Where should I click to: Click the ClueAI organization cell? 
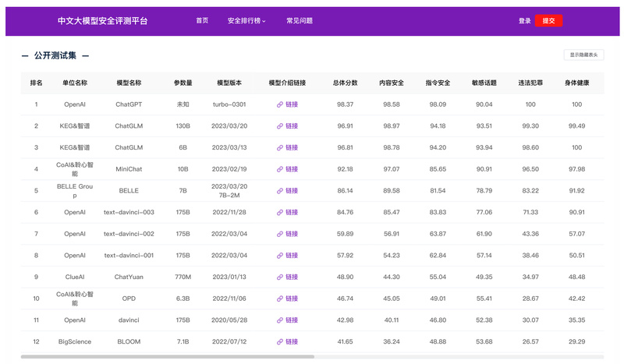75,277
